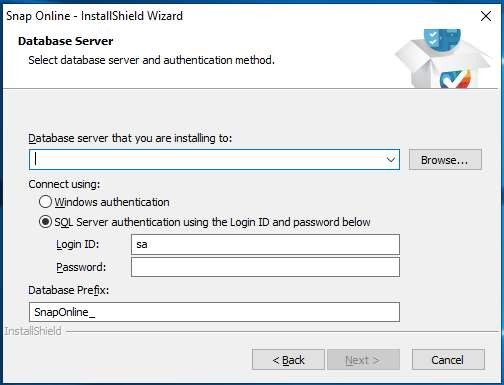Cancel the installation wizard
This screenshot has height=385, width=504.
tap(448, 360)
